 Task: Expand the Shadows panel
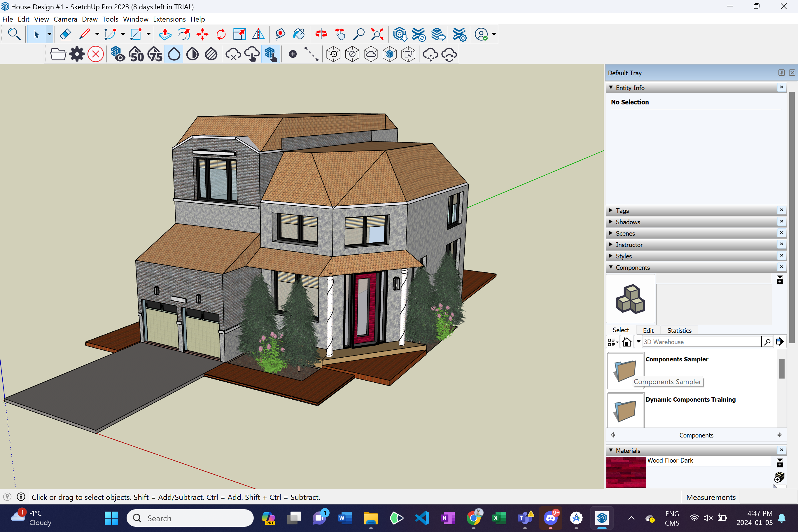click(628, 222)
